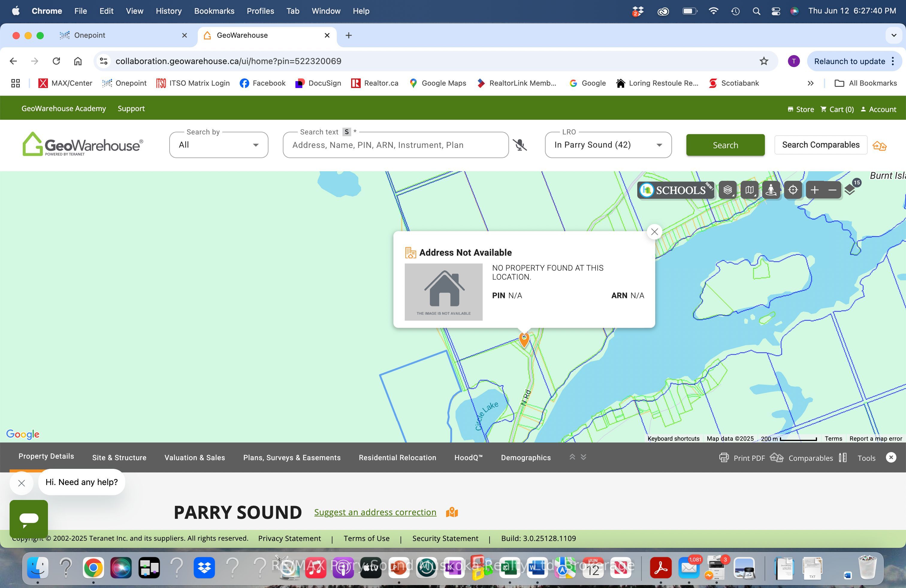Open Comparables from the property toolbar

[x=801, y=457]
